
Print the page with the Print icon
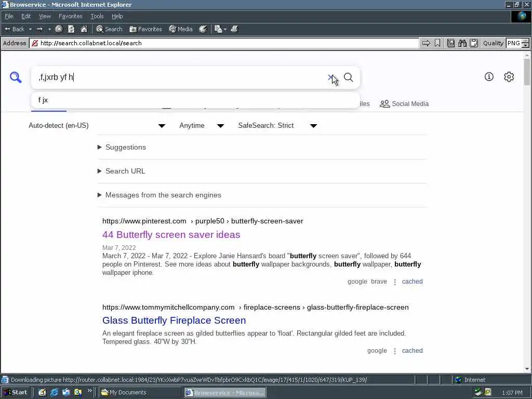[x=234, y=29]
